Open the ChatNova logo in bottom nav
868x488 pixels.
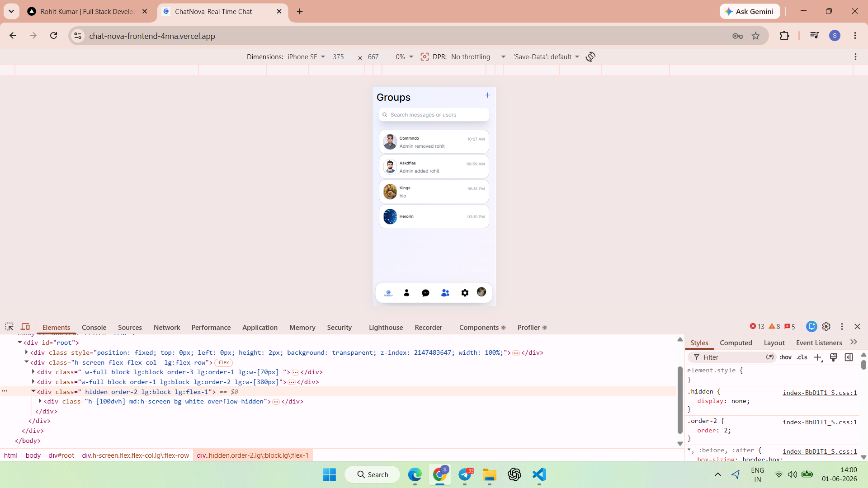[388, 293]
